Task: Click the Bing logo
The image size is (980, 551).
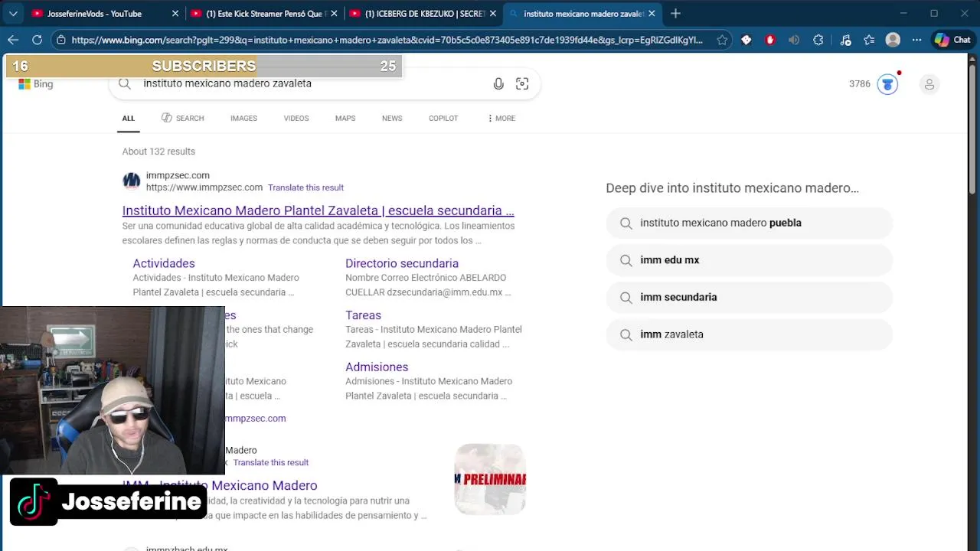Action: coord(36,84)
